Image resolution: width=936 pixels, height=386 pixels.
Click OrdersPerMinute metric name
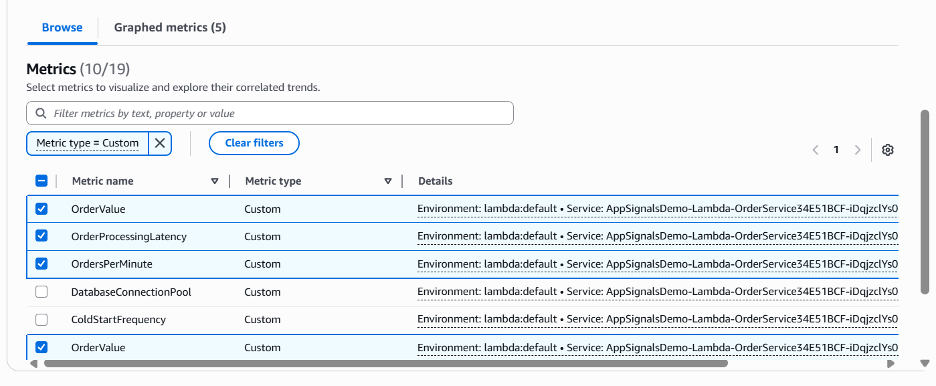112,264
